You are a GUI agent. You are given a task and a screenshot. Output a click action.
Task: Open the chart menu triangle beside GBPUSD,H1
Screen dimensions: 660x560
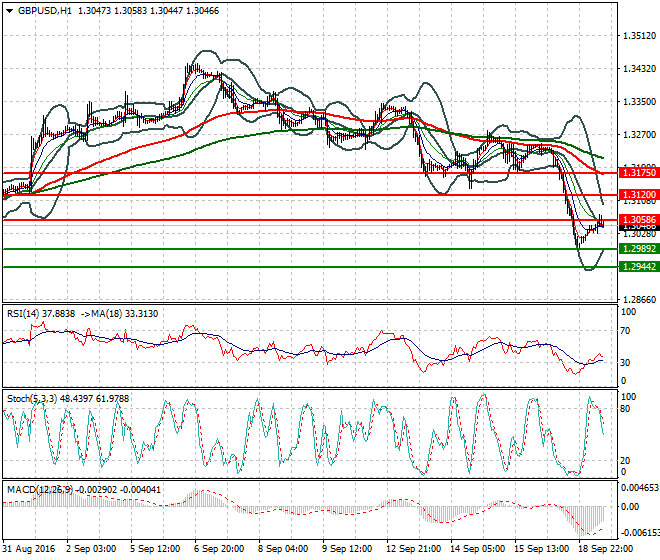pyautogui.click(x=9, y=11)
